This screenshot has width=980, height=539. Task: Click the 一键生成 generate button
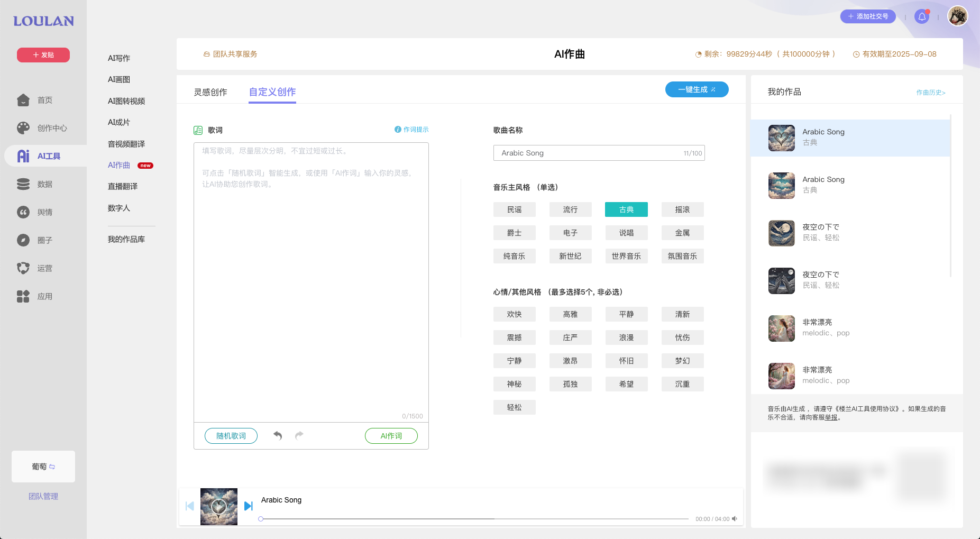(x=697, y=89)
